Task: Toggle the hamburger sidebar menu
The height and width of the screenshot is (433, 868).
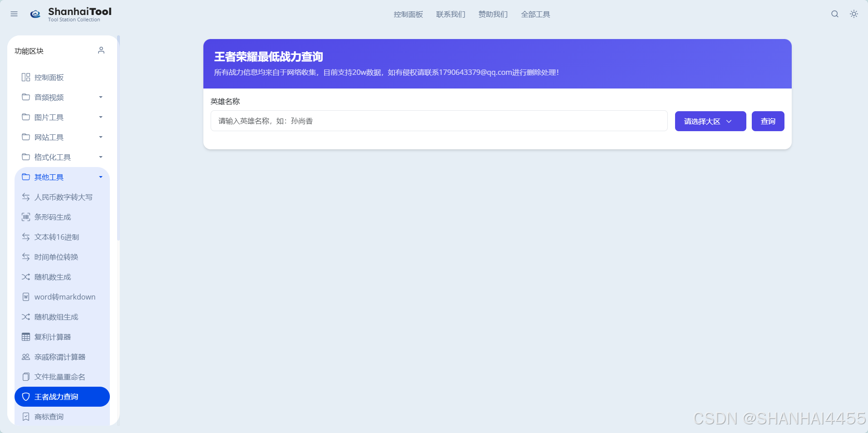Action: click(14, 14)
